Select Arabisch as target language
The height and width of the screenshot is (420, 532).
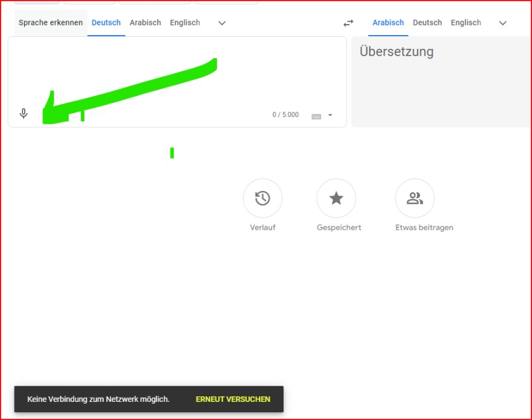coord(388,23)
